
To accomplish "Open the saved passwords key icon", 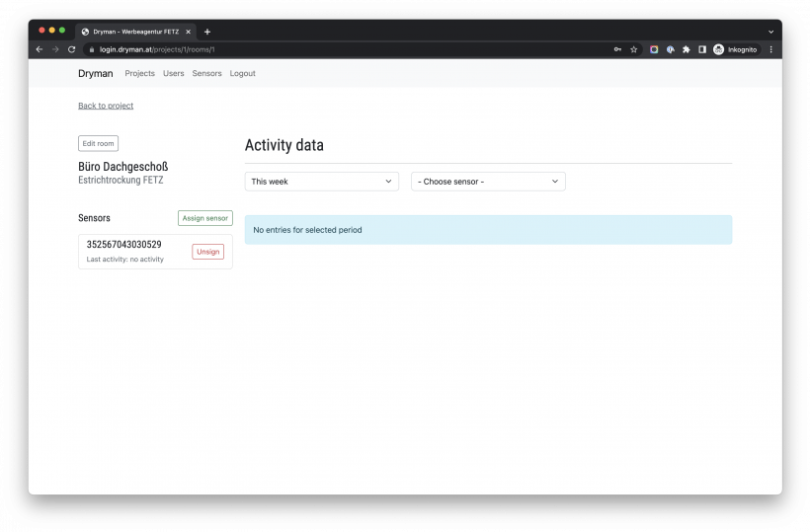I will 617,49.
